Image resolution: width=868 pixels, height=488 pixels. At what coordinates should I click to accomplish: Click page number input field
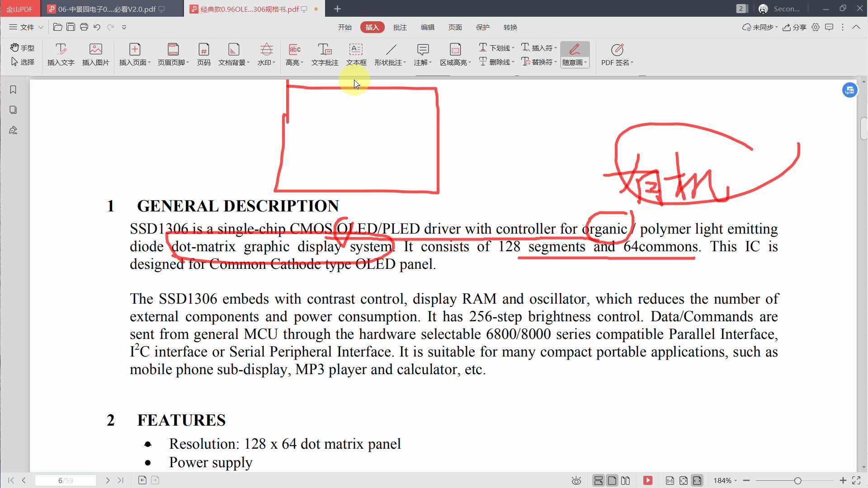pos(66,480)
